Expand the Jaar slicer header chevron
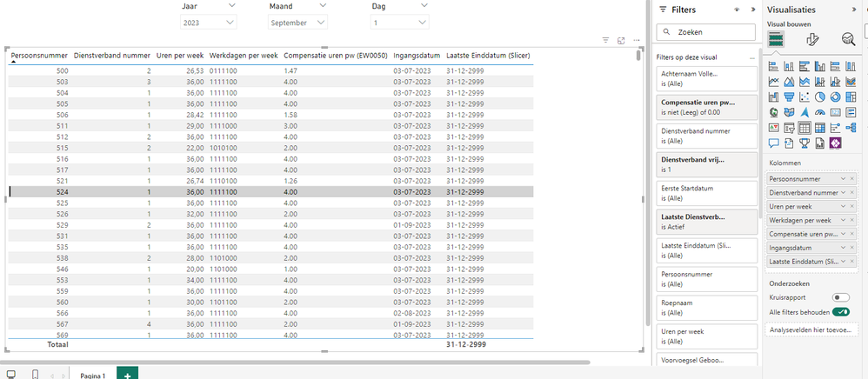The image size is (868, 379). click(231, 5)
